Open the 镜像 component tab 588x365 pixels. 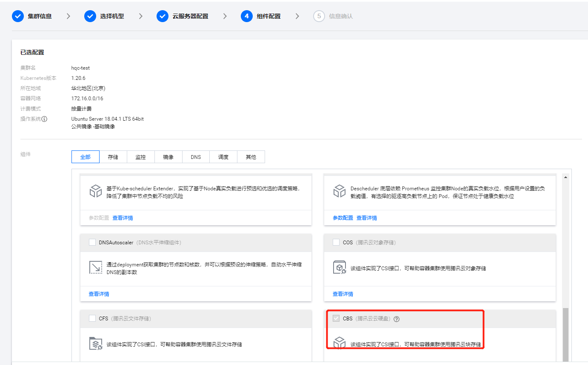(168, 157)
